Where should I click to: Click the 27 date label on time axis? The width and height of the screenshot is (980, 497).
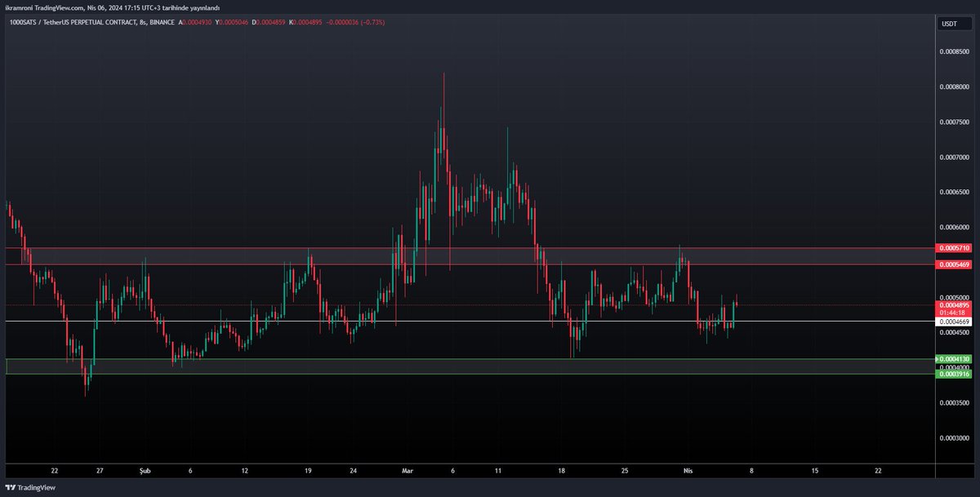(x=100, y=471)
